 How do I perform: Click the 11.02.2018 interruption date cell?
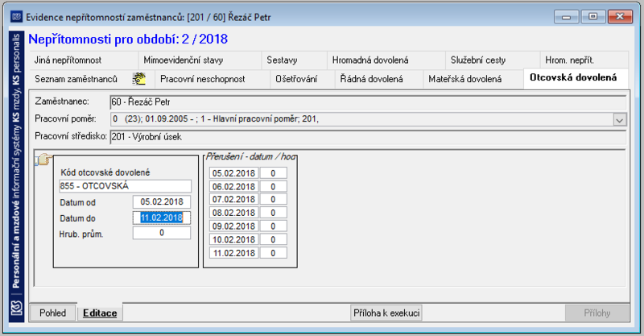(233, 253)
